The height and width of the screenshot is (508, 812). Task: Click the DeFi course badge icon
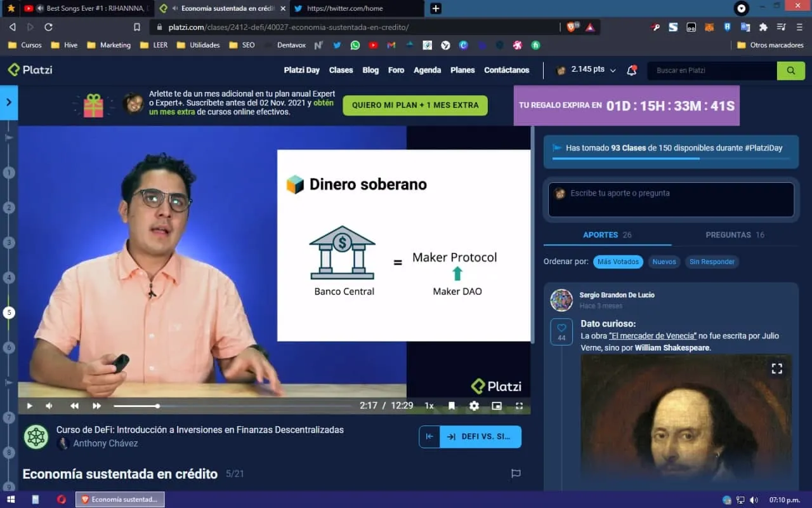click(x=36, y=437)
